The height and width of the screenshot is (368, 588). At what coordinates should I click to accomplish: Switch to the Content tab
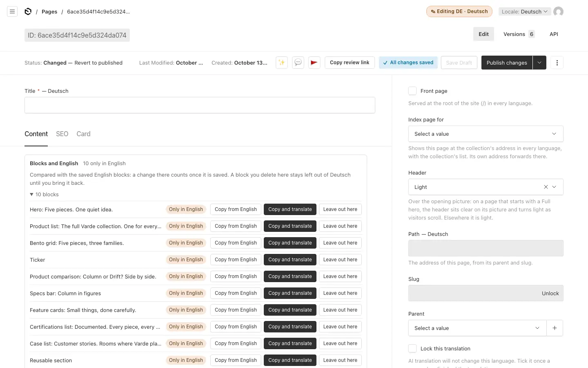click(36, 134)
